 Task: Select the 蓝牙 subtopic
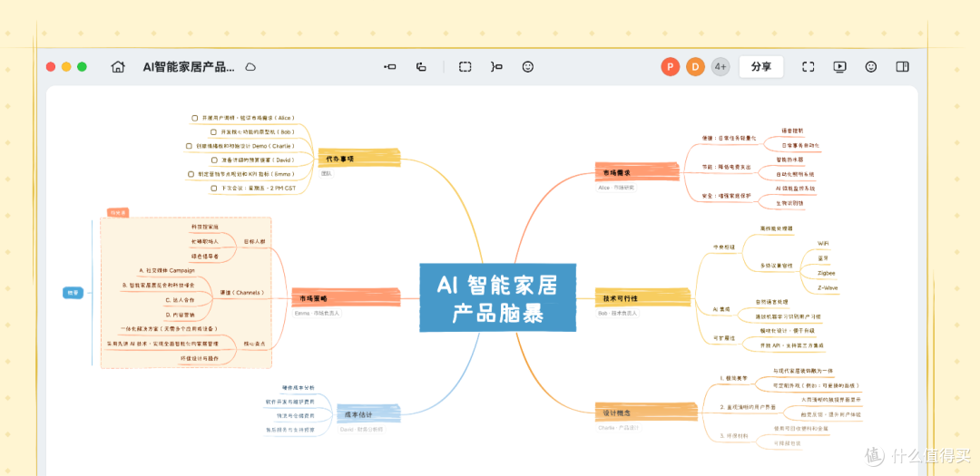click(x=823, y=258)
